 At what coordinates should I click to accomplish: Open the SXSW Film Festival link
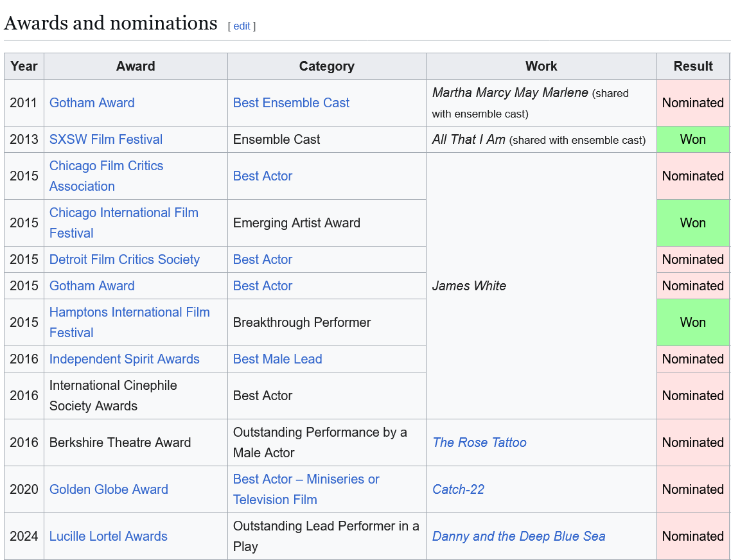[x=106, y=139]
